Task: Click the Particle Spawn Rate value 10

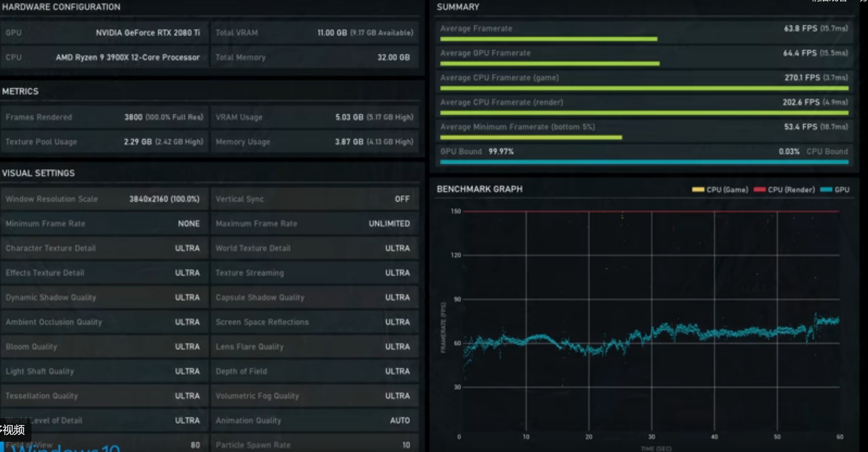Action: (x=406, y=445)
